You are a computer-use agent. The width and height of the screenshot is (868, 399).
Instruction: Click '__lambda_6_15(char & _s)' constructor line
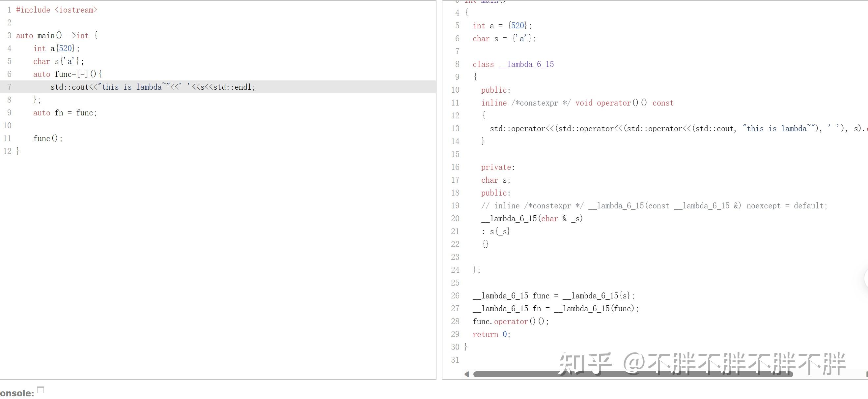pos(532,219)
